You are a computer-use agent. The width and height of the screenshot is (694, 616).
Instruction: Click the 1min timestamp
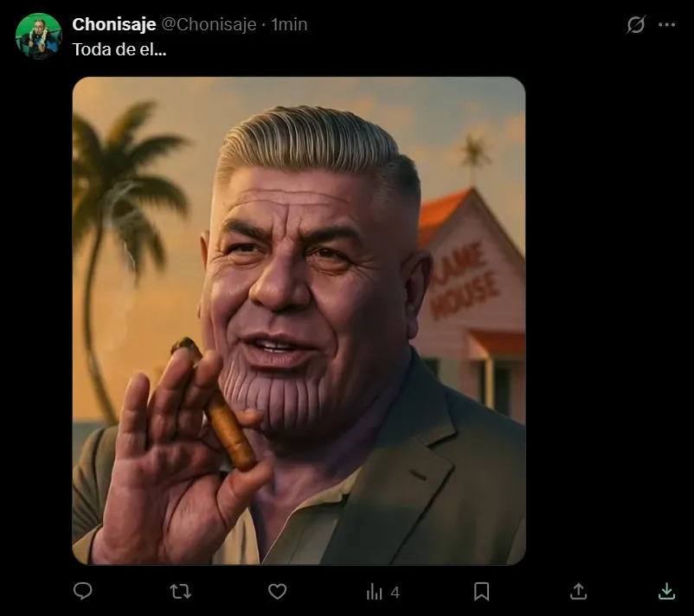click(289, 24)
